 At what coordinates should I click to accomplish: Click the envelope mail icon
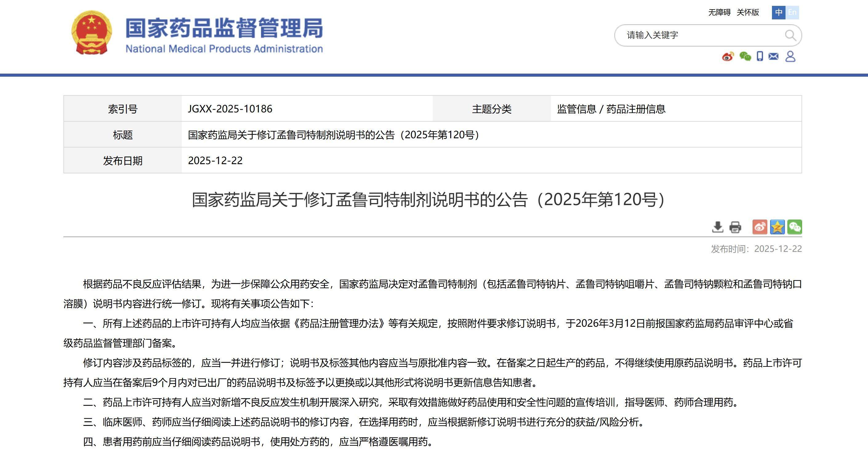click(774, 56)
